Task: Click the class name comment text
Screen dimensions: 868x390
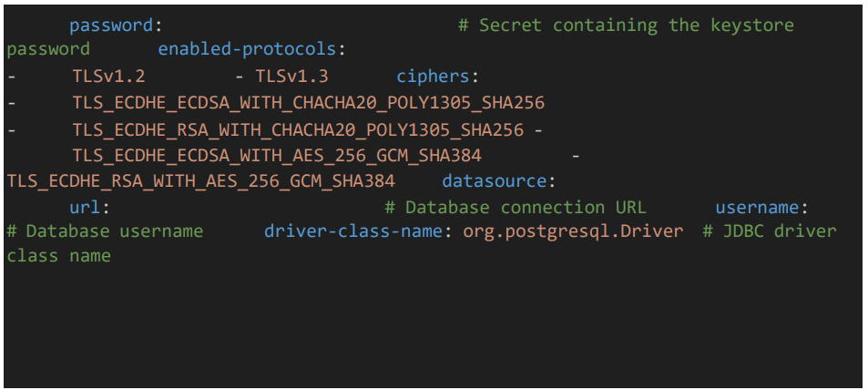Action: 58,256
